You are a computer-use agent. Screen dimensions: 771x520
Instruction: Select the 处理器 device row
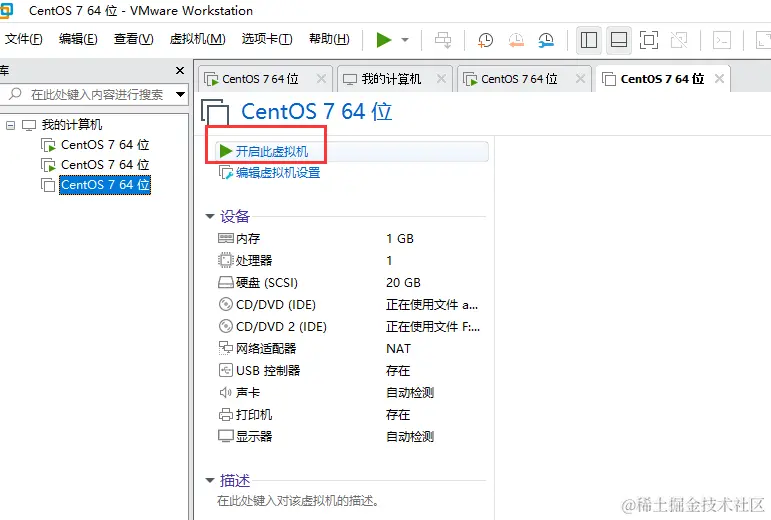point(350,260)
